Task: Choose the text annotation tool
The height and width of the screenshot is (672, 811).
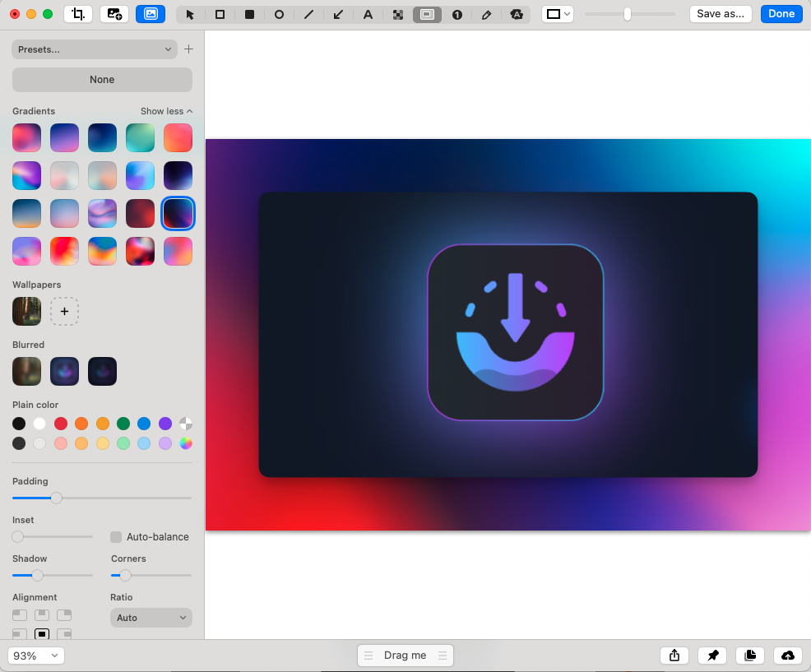Action: pos(368,14)
